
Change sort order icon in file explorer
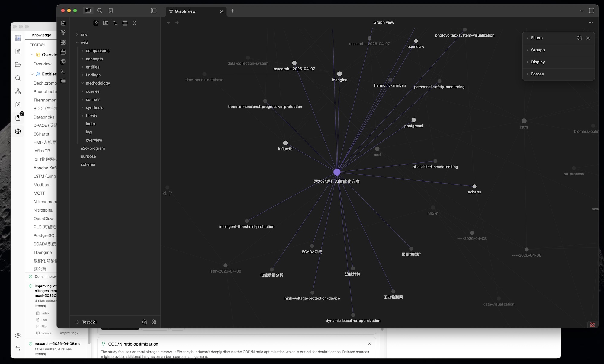point(115,23)
